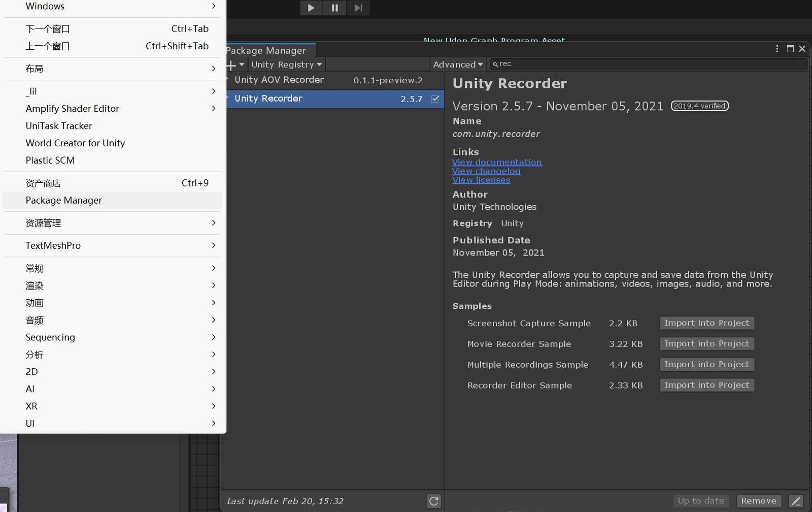Click the 'Last update Feb 20, 15:32' status text

(285, 501)
